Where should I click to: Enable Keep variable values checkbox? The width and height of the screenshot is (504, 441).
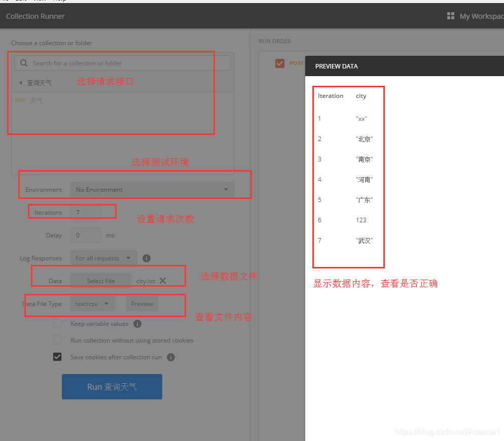tap(57, 323)
